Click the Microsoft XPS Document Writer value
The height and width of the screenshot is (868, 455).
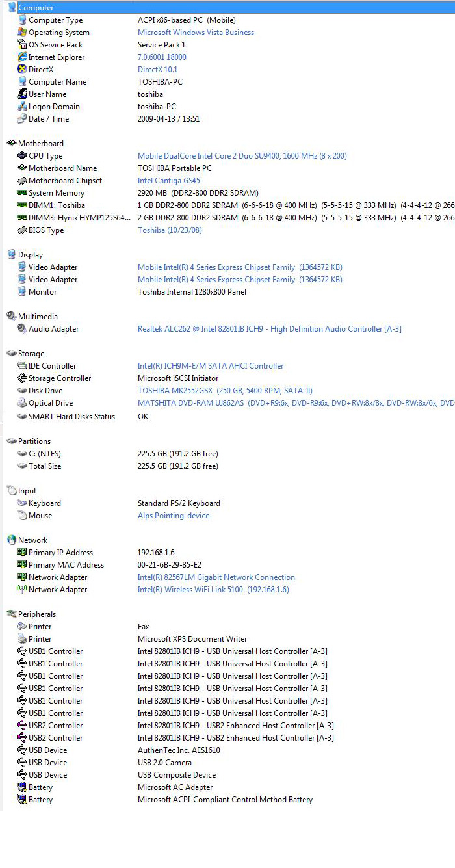tap(192, 639)
